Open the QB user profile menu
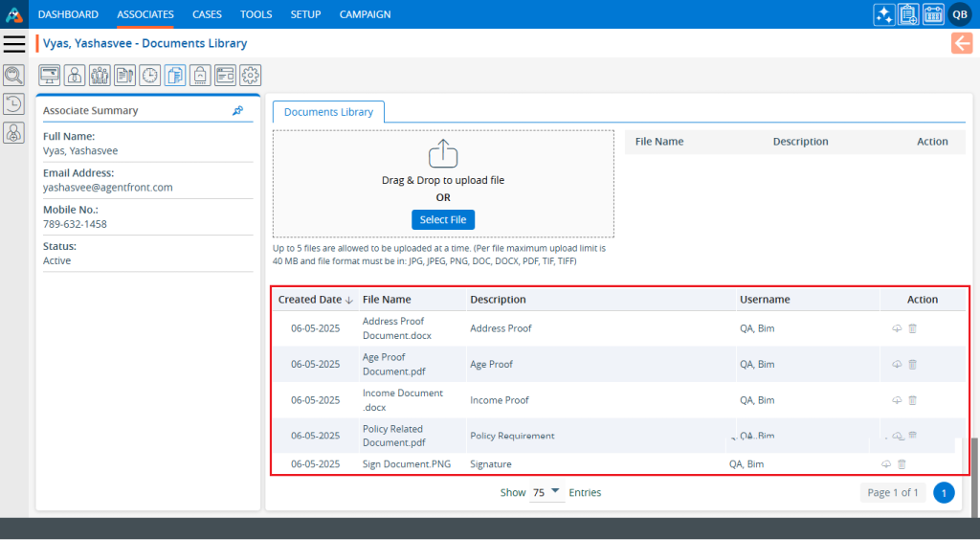This screenshot has height=540, width=980. pyautogui.click(x=960, y=14)
